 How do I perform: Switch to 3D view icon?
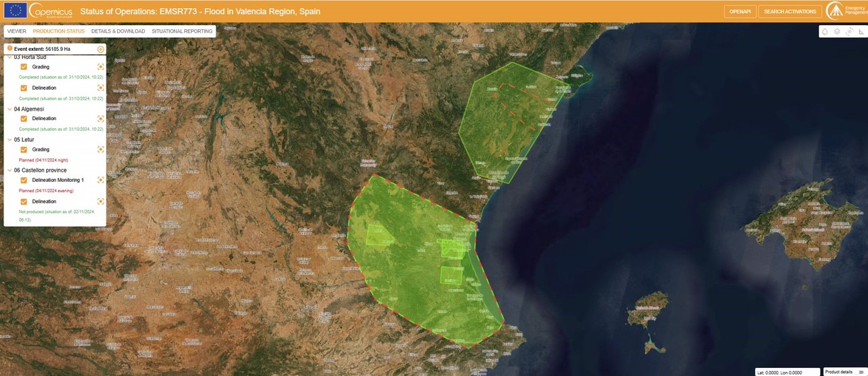[x=849, y=31]
